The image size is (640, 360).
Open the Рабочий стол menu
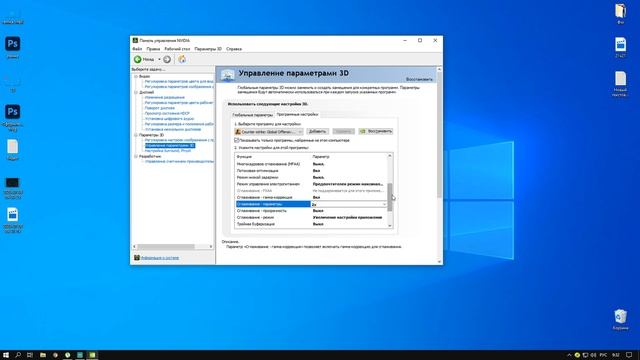click(177, 49)
